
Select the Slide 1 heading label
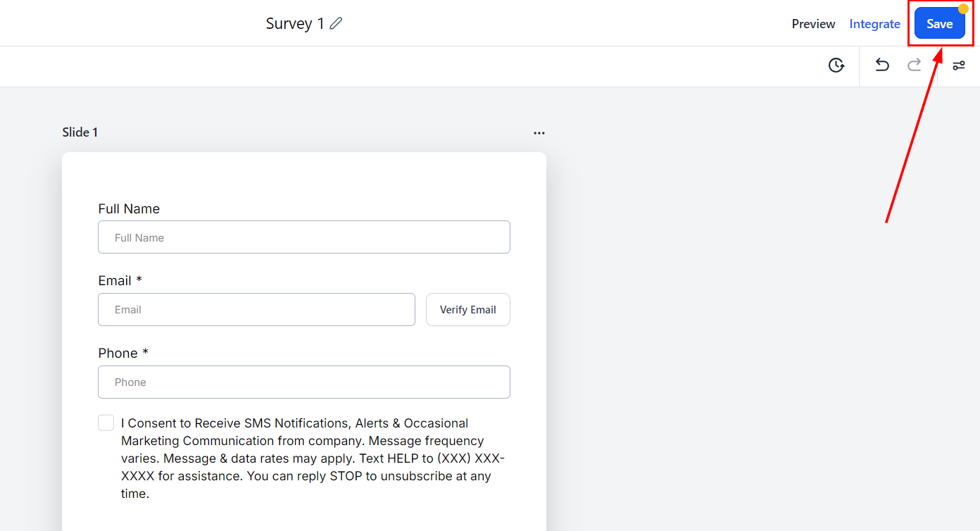[80, 132]
